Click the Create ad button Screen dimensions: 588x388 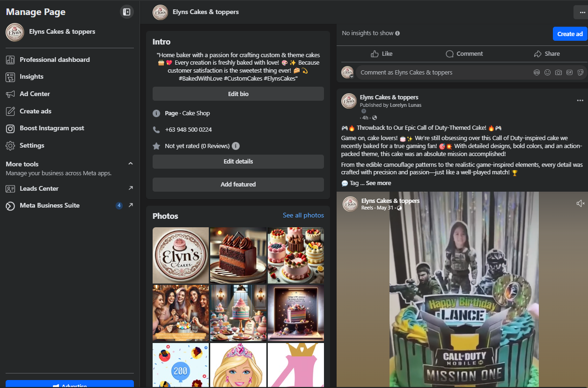coord(570,34)
